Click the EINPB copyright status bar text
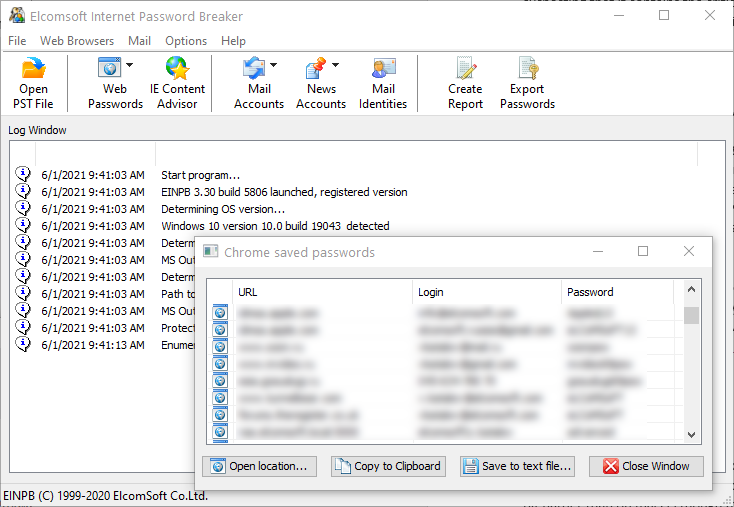 [105, 496]
